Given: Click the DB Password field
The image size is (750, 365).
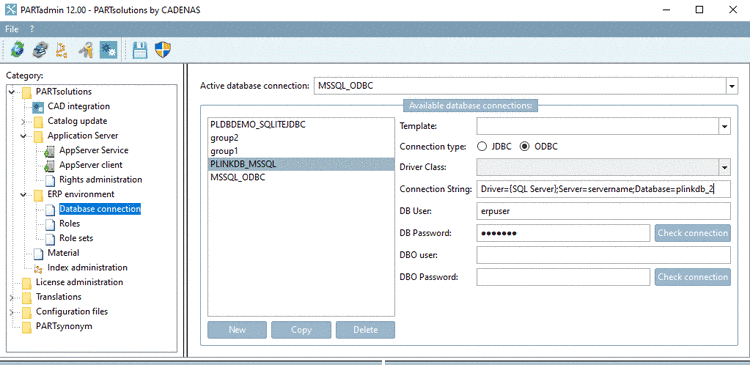Looking at the screenshot, I should tap(563, 233).
